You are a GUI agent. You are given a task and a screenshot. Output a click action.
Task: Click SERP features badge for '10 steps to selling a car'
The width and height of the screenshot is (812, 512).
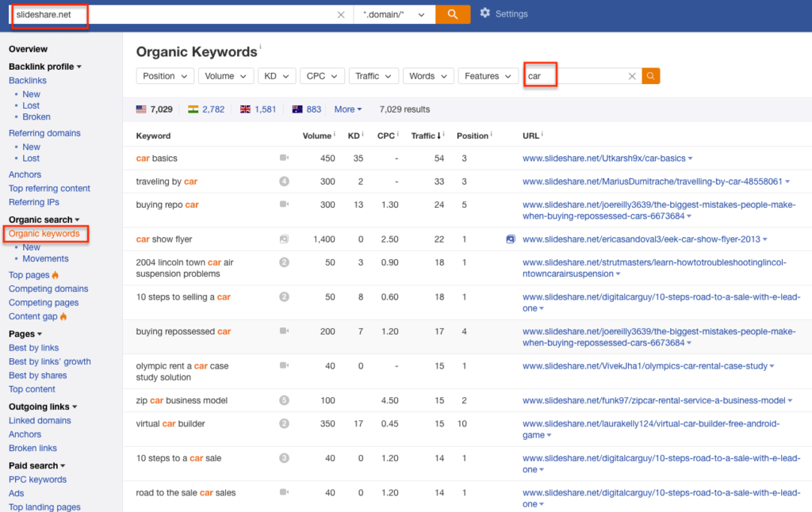285,297
